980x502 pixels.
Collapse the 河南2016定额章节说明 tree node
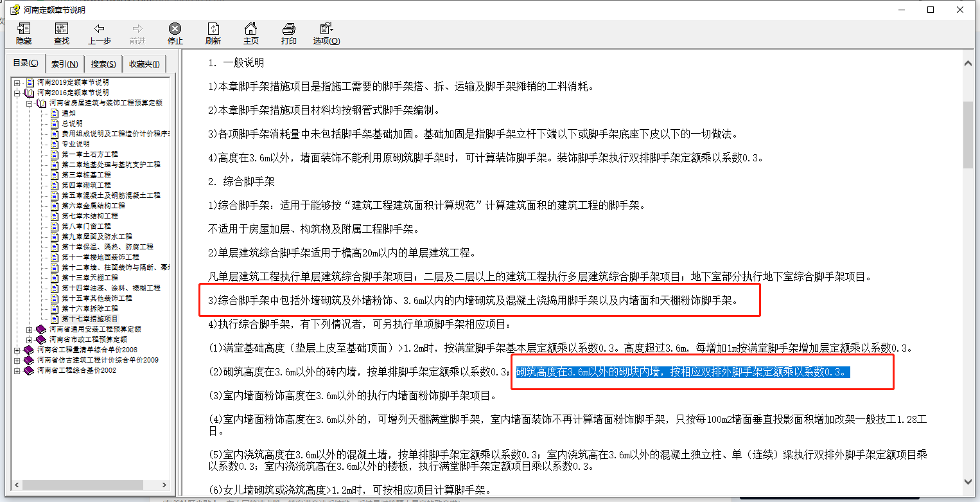coord(17,93)
